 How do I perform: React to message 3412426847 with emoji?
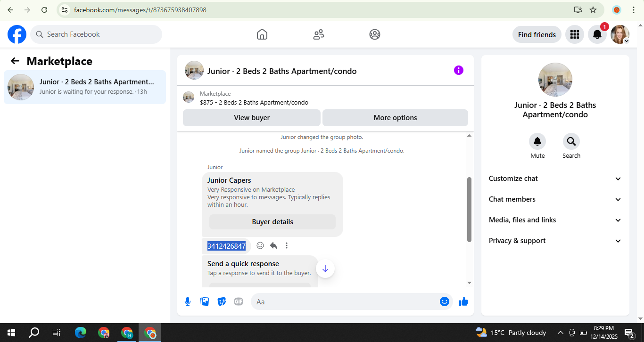(260, 245)
